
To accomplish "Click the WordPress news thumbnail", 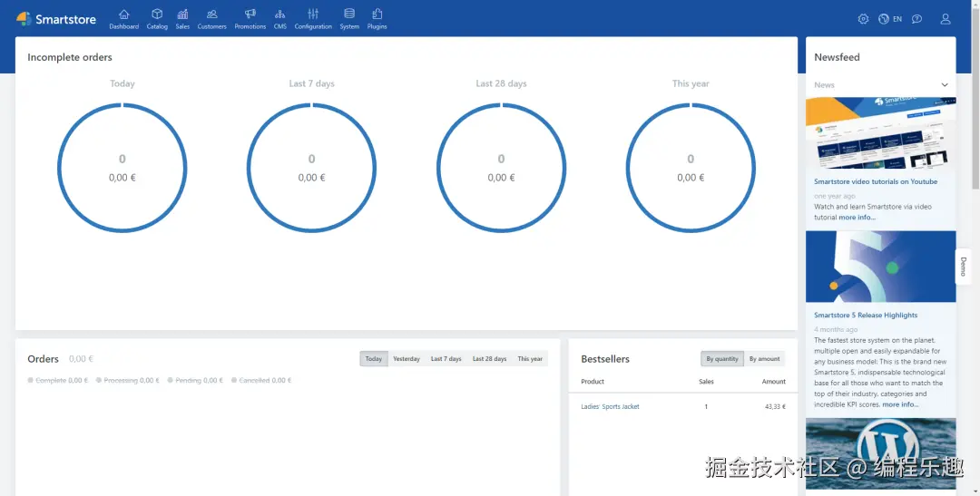I will (880, 453).
